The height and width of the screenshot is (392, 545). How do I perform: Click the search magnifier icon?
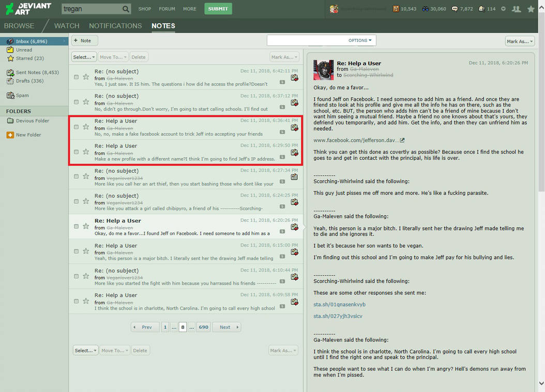pyautogui.click(x=126, y=9)
